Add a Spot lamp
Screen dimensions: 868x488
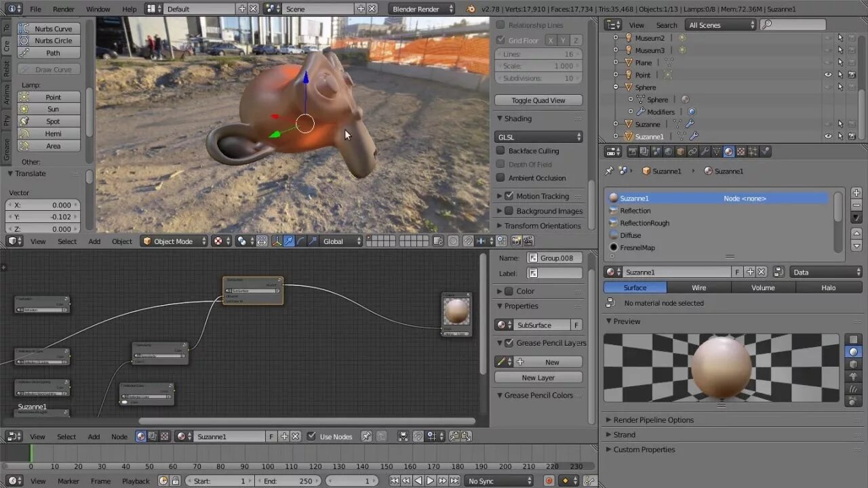49,121
